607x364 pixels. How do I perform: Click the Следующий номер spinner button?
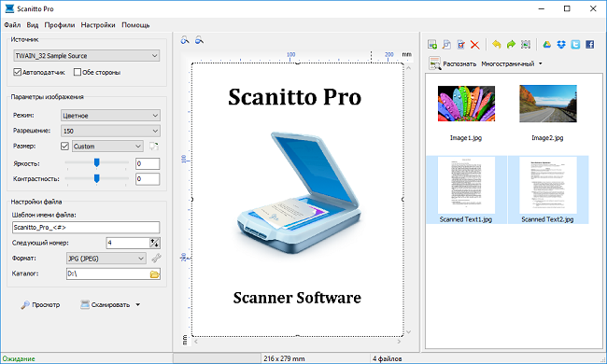[x=155, y=243]
